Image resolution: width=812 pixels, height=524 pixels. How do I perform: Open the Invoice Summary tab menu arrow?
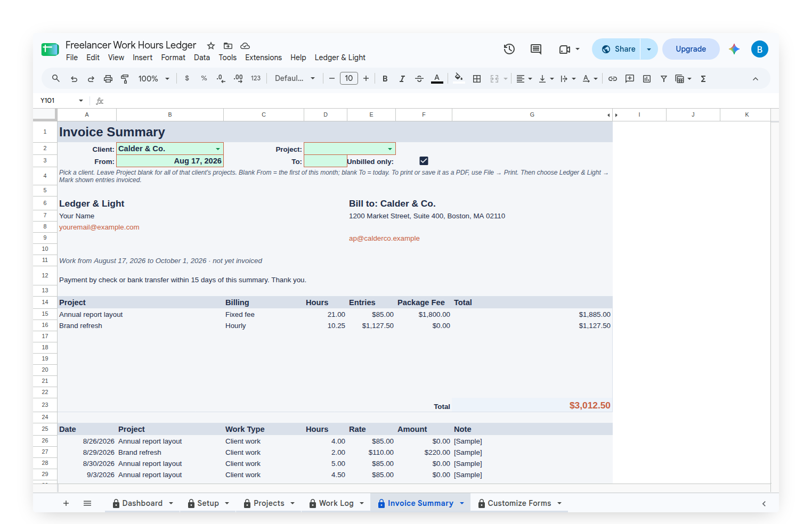coord(462,503)
